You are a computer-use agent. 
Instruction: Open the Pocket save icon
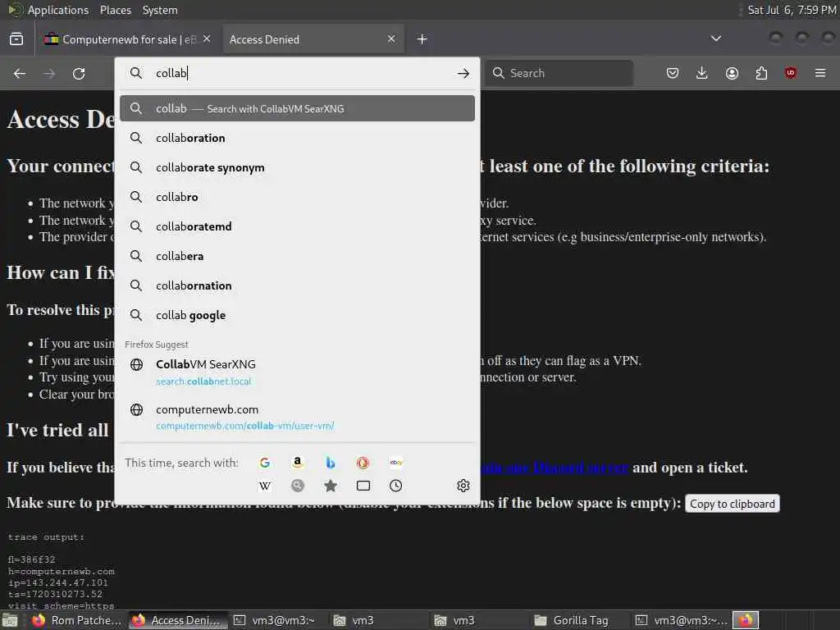point(673,73)
